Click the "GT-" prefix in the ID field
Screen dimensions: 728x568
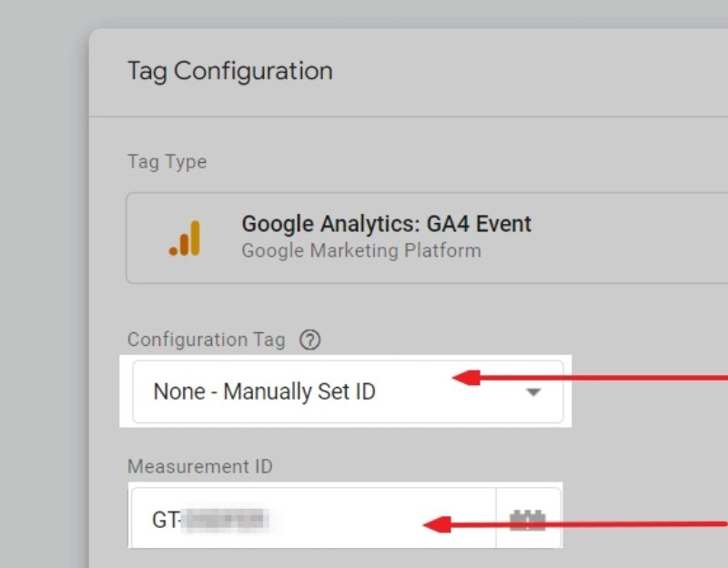click(x=167, y=521)
